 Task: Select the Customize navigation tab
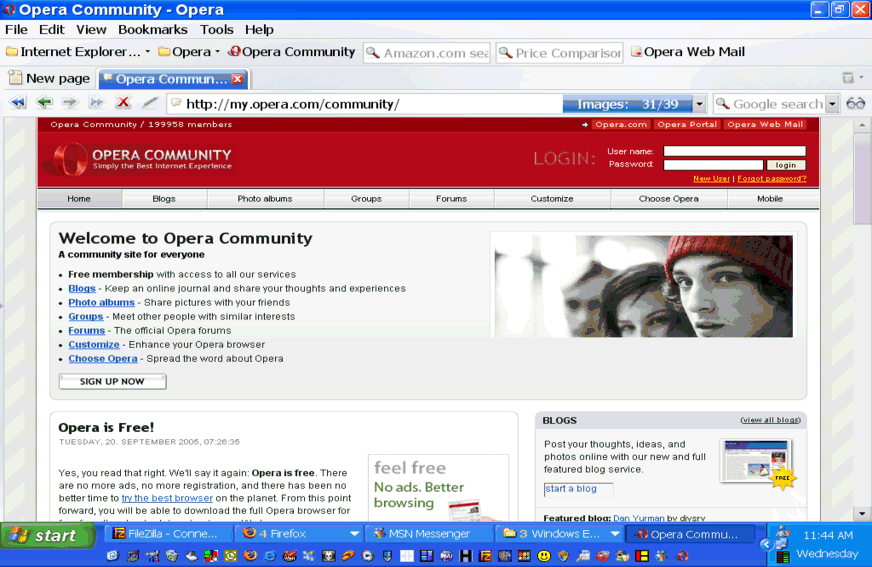[x=552, y=198]
